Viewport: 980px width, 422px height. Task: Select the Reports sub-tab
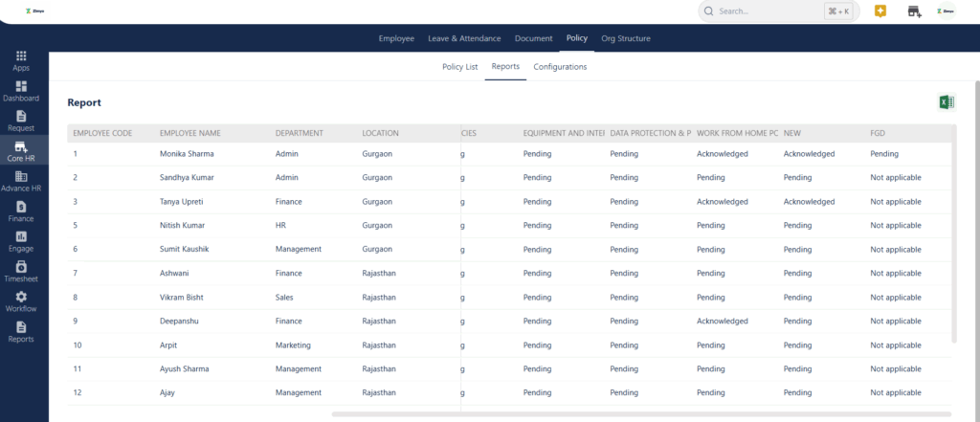pos(505,66)
